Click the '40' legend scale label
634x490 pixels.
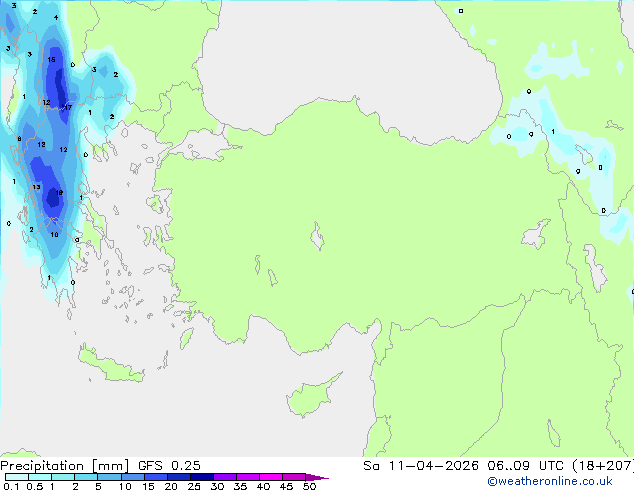264,486
